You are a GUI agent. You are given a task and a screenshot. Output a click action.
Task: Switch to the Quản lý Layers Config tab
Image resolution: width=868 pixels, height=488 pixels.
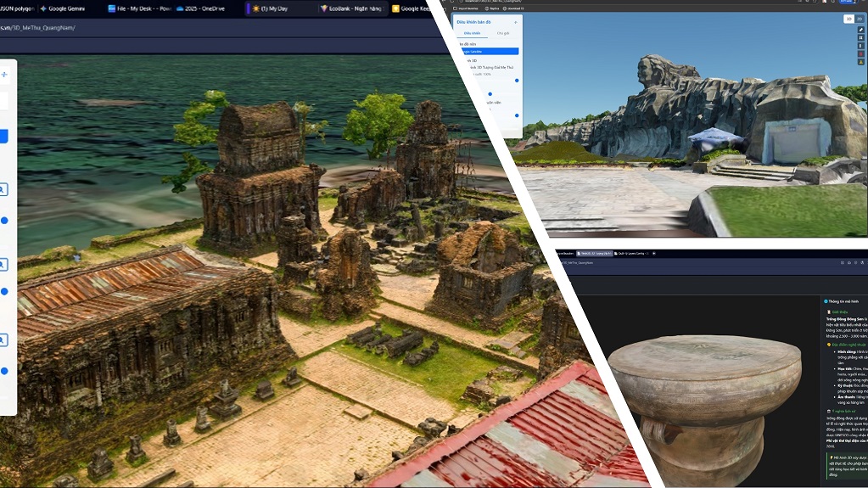pos(631,253)
